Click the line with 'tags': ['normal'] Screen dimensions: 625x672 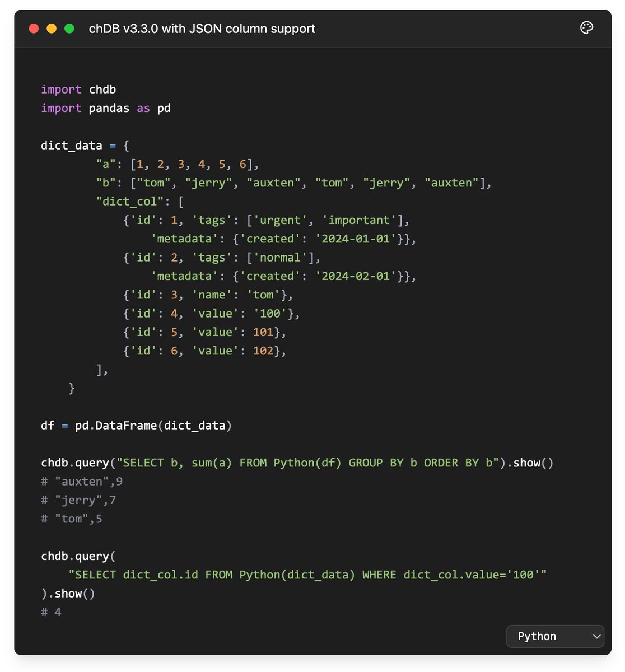(x=222, y=258)
